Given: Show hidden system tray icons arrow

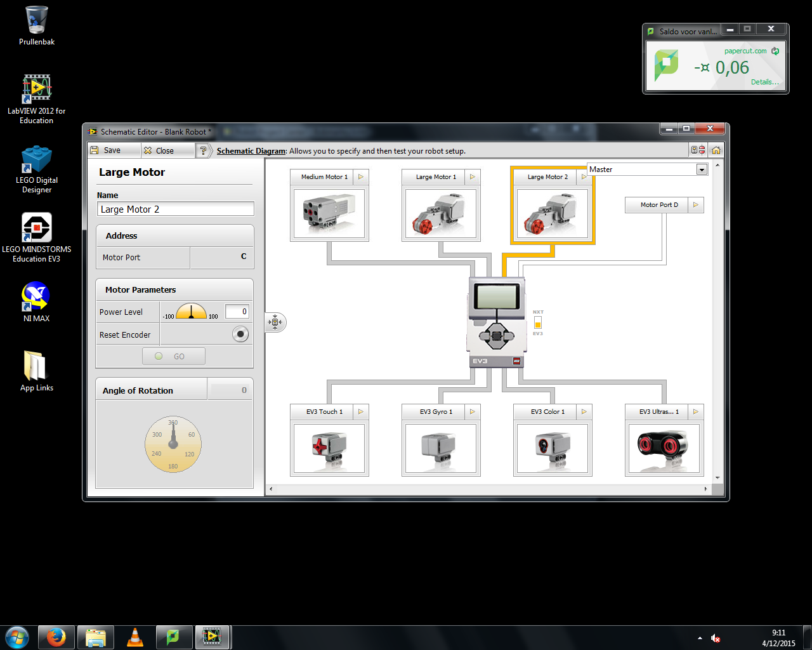Looking at the screenshot, I should 700,638.
